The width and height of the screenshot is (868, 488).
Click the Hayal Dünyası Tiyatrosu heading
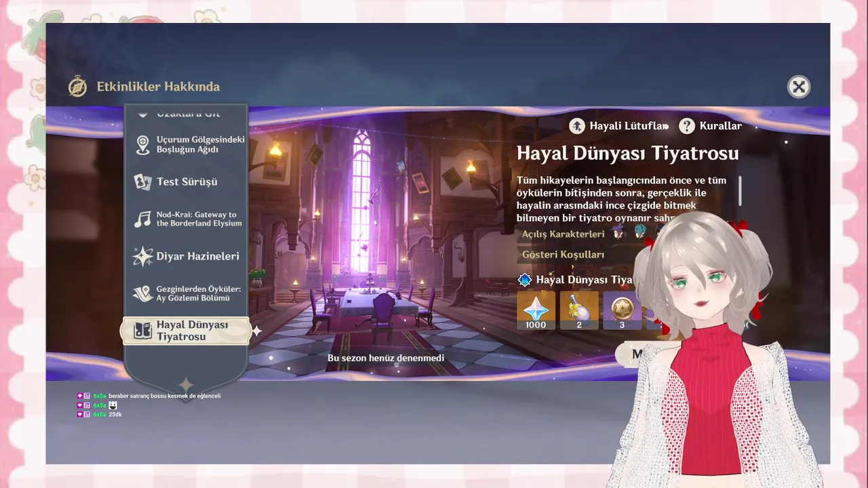click(627, 153)
